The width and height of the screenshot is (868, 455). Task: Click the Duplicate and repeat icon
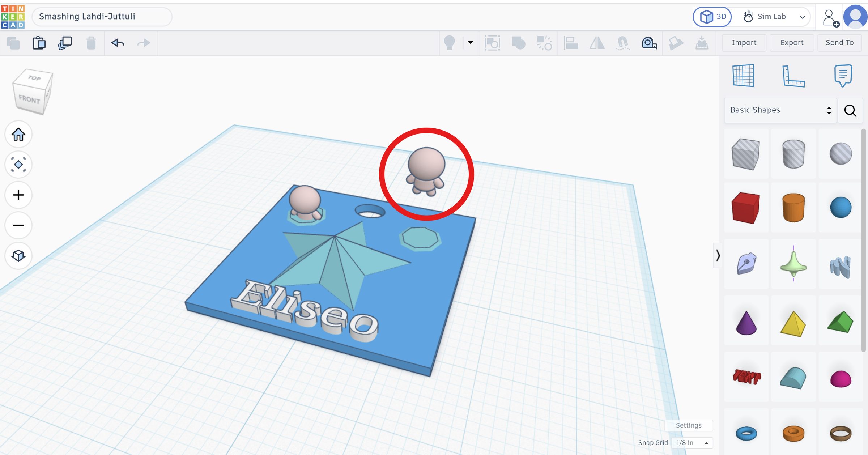(x=65, y=43)
